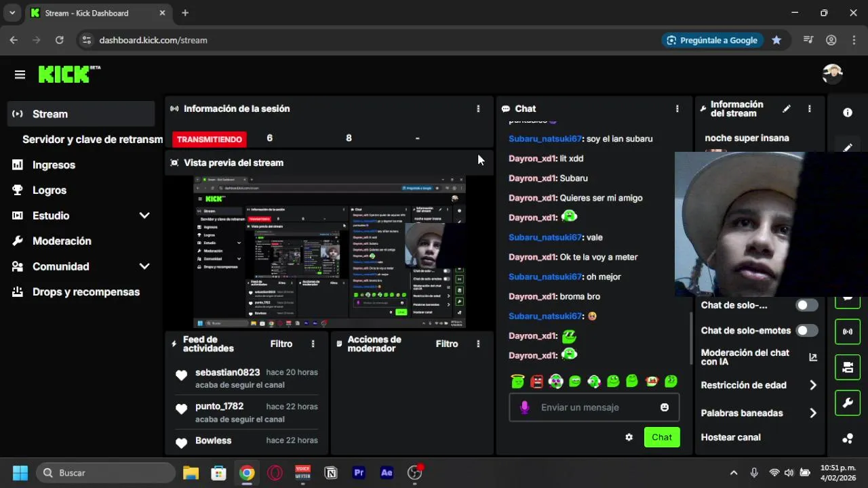This screenshot has height=488, width=868.
Task: Edit stream information with pencil icon
Action: (x=787, y=108)
